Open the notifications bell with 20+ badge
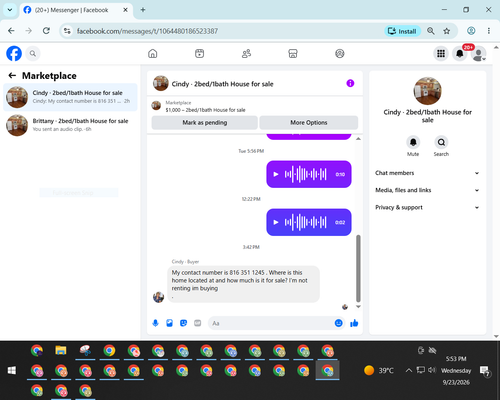Screen dimensions: 500x400 [460, 53]
